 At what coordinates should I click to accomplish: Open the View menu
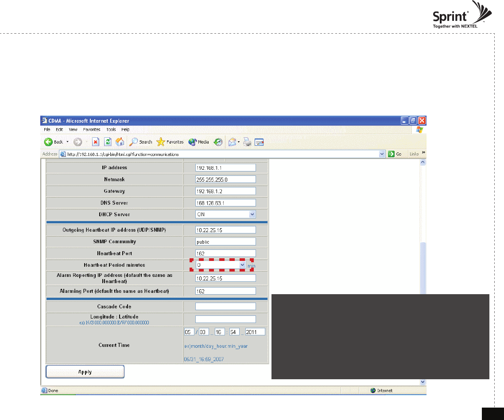tap(73, 130)
